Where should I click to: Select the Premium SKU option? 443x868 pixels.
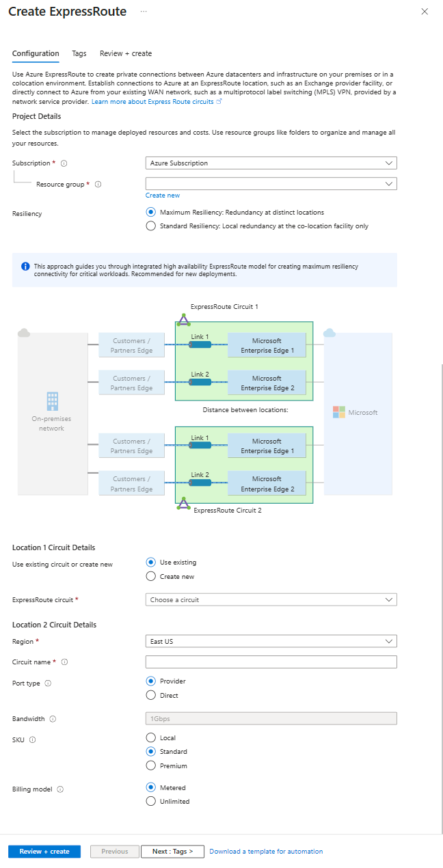[x=151, y=766]
